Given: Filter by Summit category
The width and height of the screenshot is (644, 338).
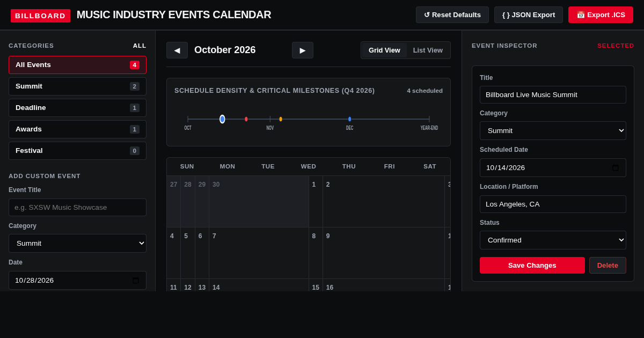Looking at the screenshot, I should [x=77, y=86].
